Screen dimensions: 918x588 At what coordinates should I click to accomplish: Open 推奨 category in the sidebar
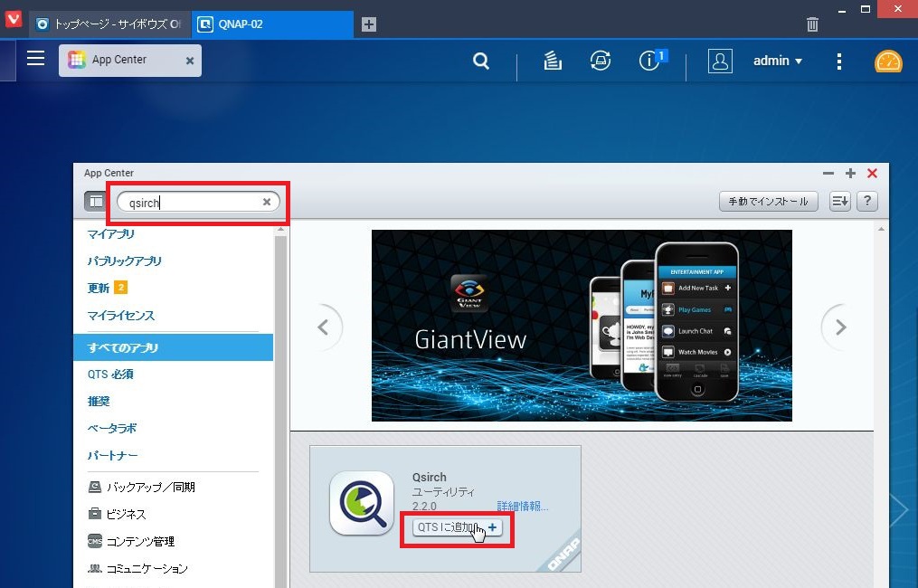point(99,401)
